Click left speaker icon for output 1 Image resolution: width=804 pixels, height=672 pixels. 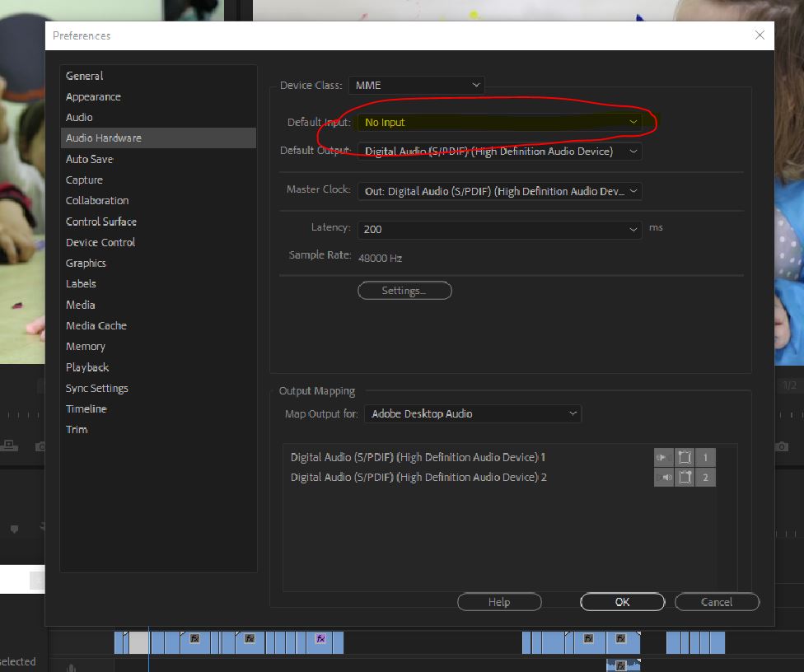[x=663, y=457]
